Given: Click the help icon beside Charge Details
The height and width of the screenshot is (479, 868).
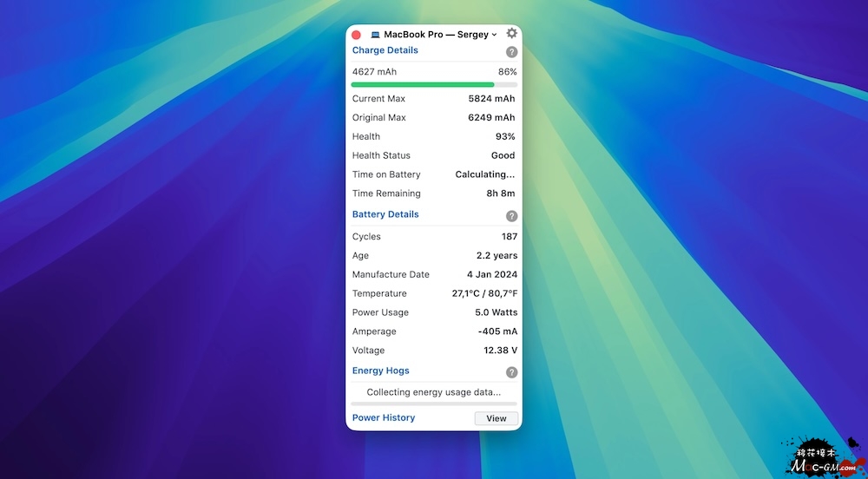Looking at the screenshot, I should coord(511,52).
